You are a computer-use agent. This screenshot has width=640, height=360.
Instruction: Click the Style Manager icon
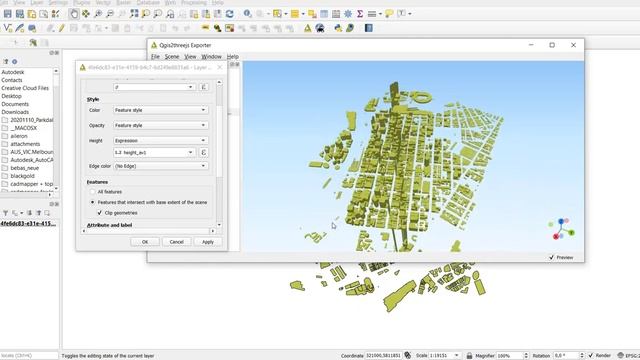(x=56, y=14)
